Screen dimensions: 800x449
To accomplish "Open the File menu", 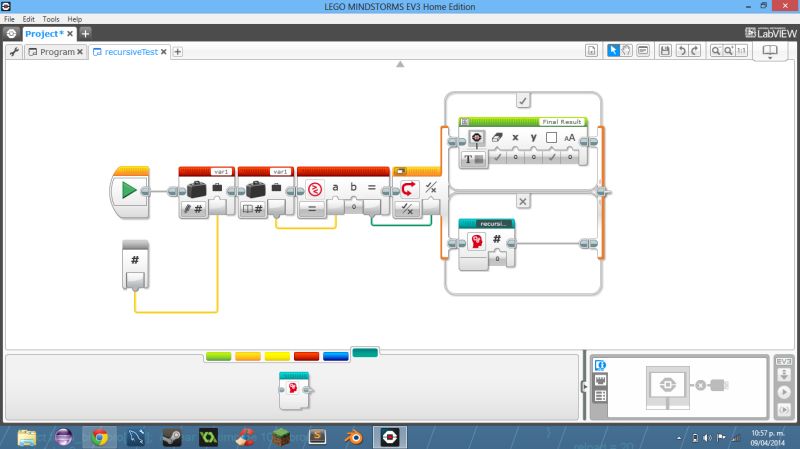I will [x=9, y=19].
